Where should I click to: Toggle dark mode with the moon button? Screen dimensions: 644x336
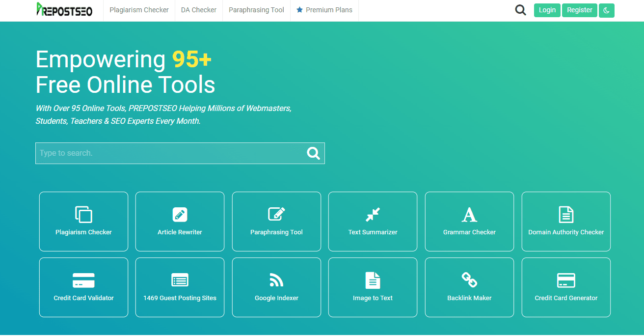[x=607, y=10]
